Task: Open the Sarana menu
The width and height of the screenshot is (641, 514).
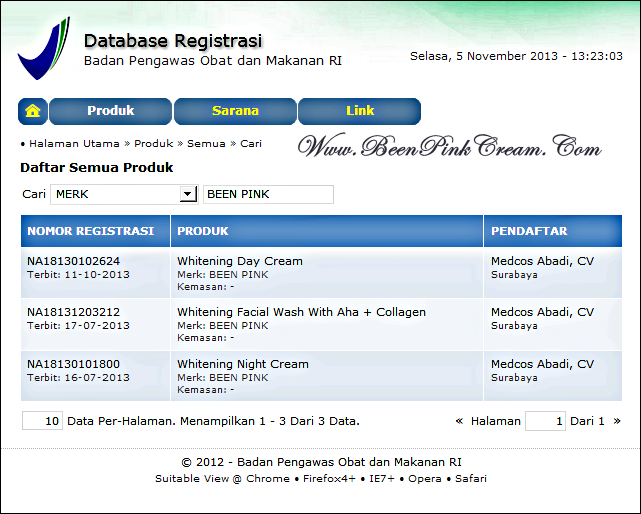Action: tap(235, 111)
